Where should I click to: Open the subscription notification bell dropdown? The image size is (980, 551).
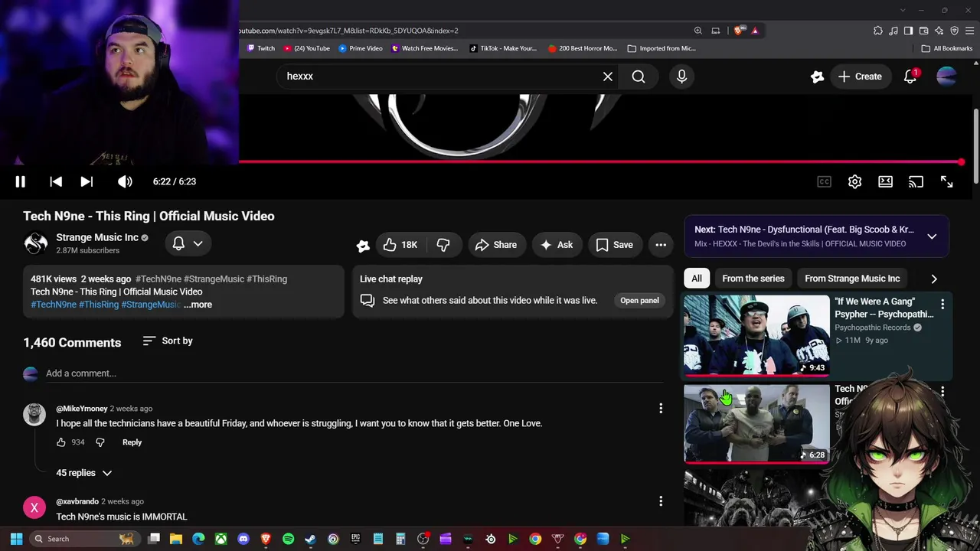tap(188, 243)
